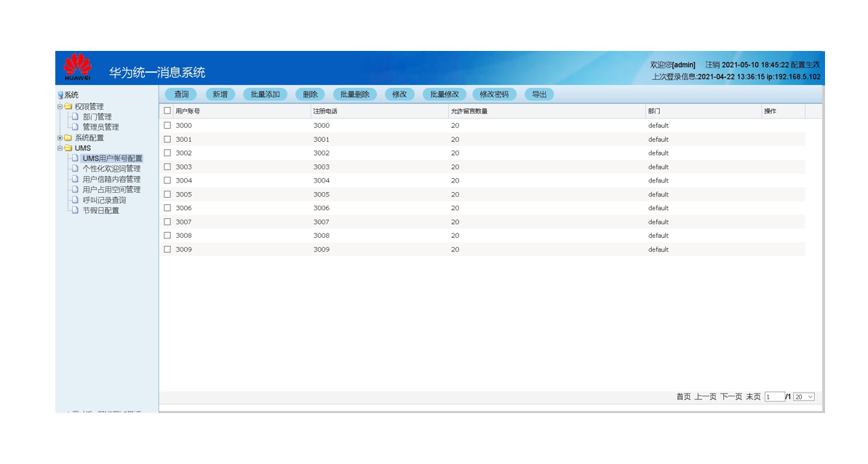Viewport: 868px width, 464px height.
Task: Check the box for user account 3000
Action: pos(167,126)
